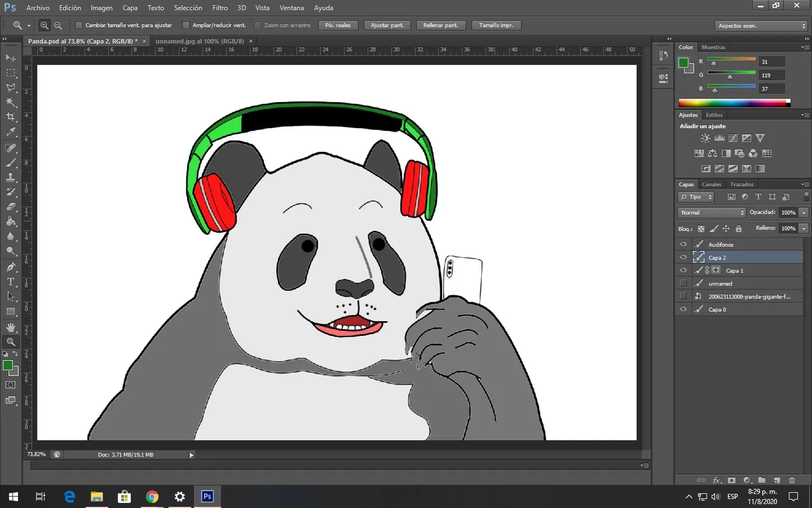Select the Clone Stamp tool
The image size is (812, 508).
pos(11,177)
